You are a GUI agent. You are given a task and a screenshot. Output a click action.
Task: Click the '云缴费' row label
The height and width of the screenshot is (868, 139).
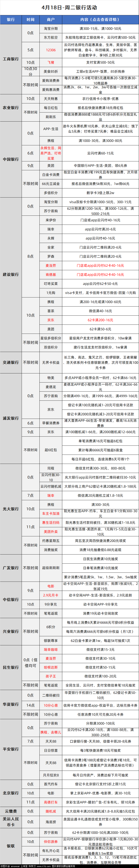coord(11,811)
